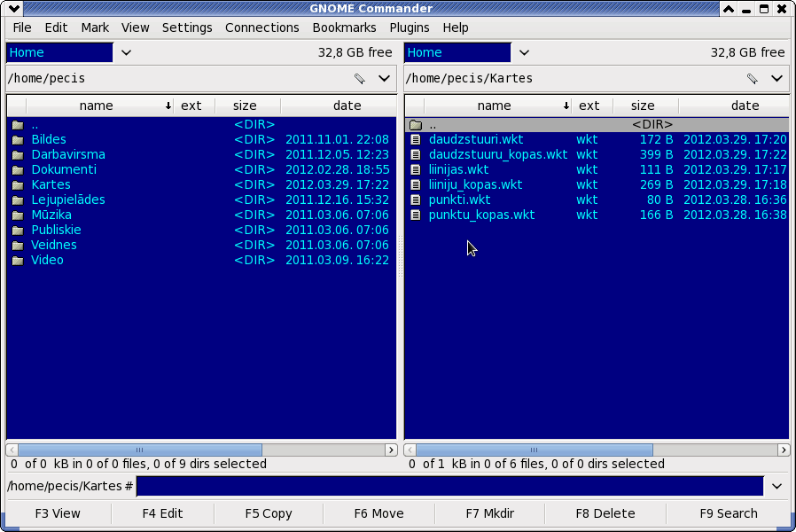The height and width of the screenshot is (532, 796).
Task: Click the Bildes folder icon
Action: click(18, 139)
